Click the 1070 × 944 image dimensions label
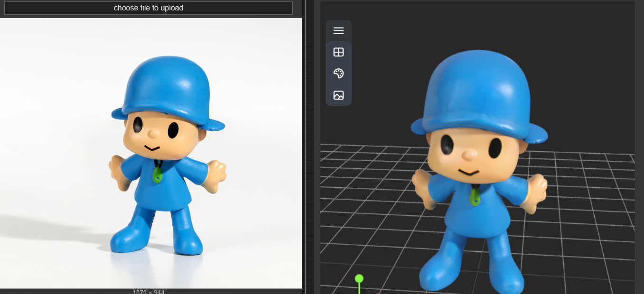Image resolution: width=644 pixels, height=294 pixels. click(149, 291)
